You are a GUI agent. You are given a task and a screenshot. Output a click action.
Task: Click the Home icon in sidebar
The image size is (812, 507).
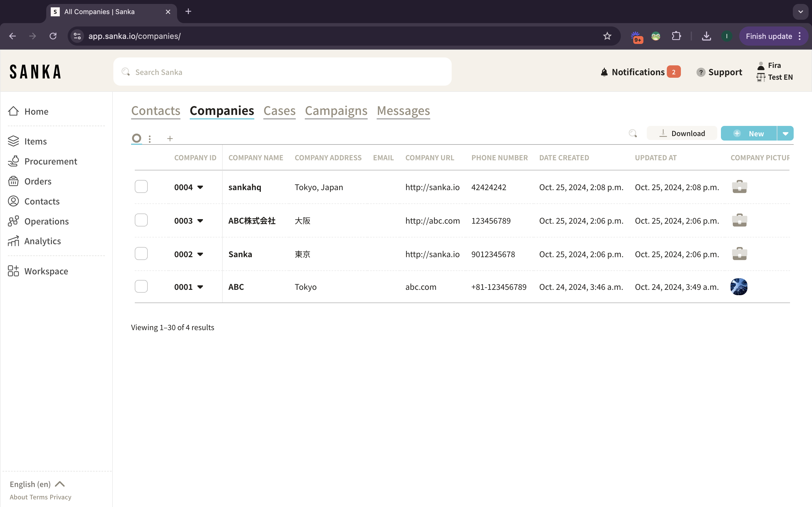tap(14, 111)
